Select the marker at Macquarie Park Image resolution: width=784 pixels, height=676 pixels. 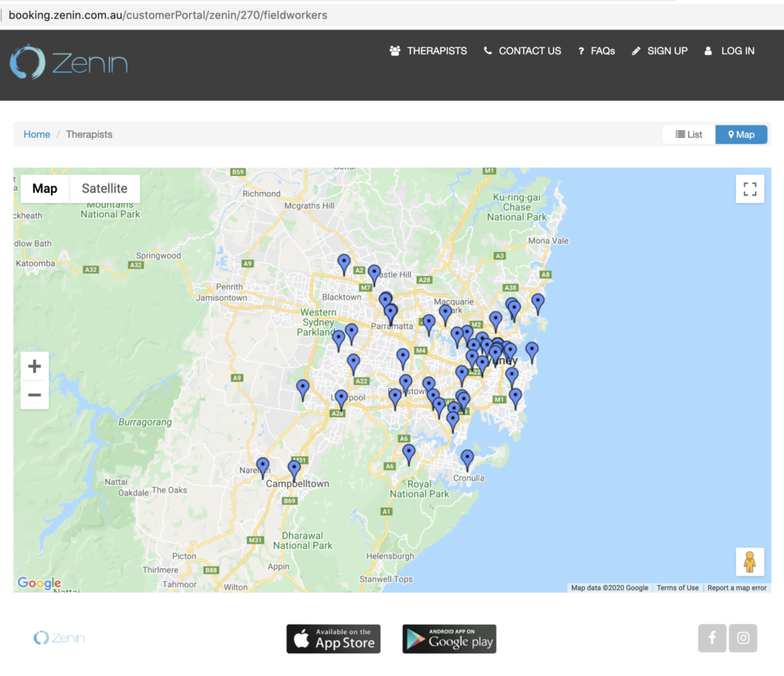tap(446, 315)
